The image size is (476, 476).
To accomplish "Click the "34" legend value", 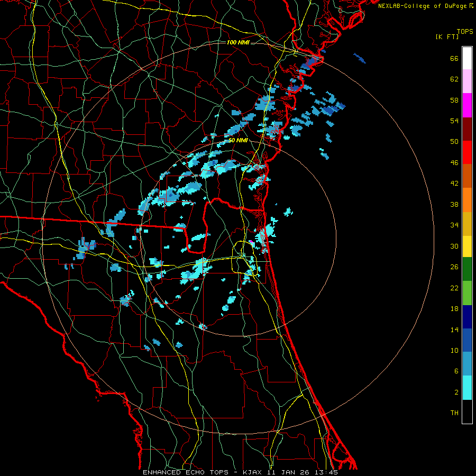I will click(454, 225).
